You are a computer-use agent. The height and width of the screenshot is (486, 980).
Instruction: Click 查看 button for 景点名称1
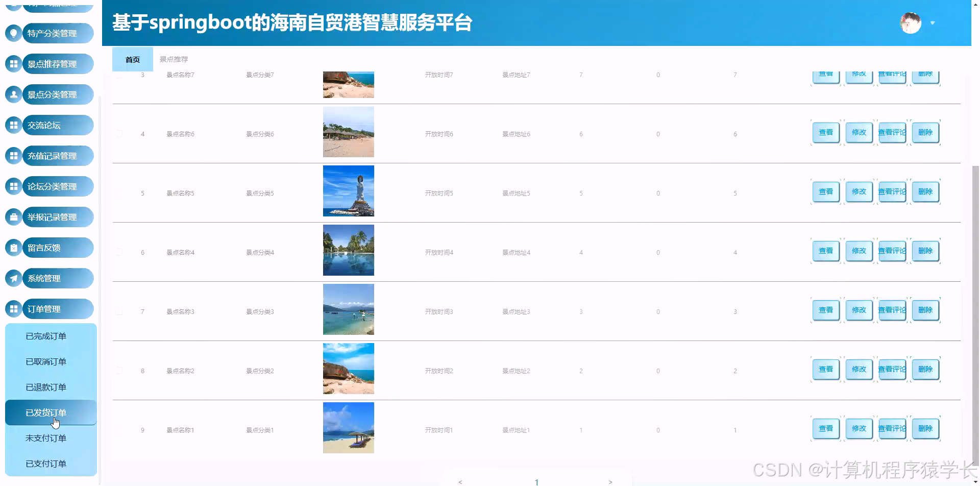tap(825, 428)
